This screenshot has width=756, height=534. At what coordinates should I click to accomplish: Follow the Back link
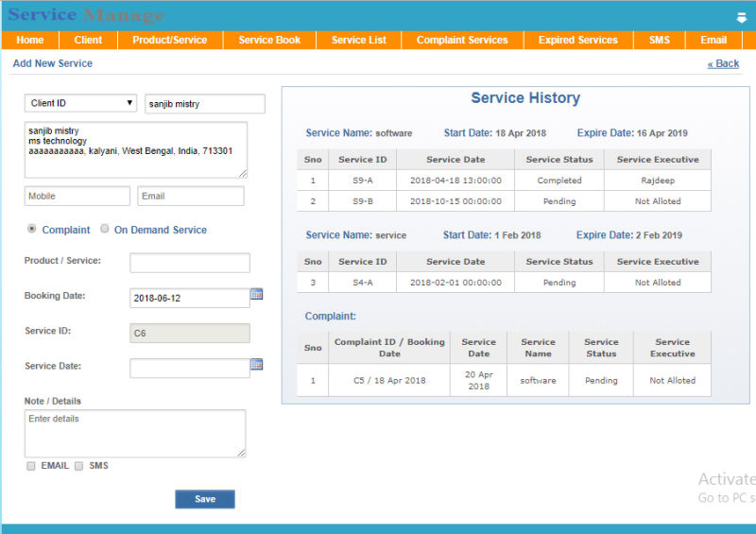(723, 63)
